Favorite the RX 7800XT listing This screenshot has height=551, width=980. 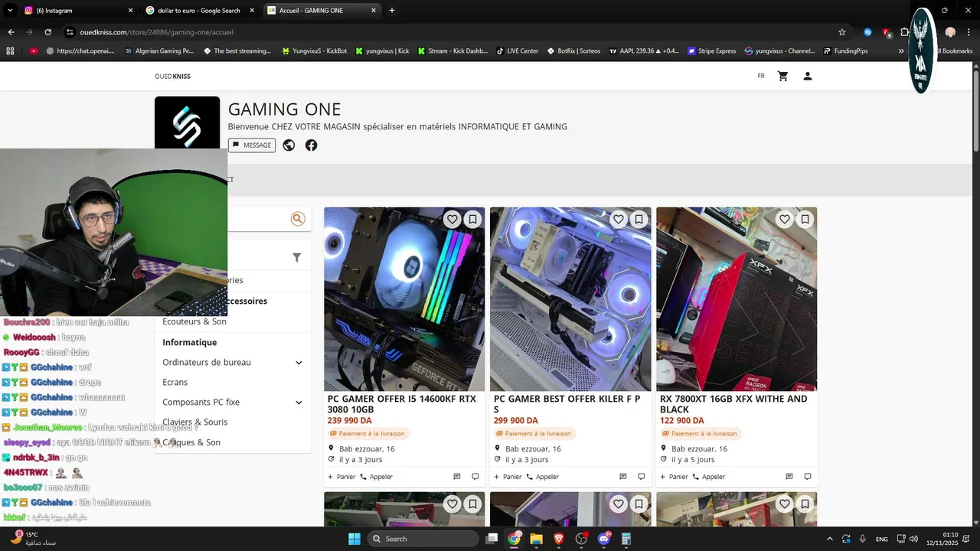pos(785,220)
